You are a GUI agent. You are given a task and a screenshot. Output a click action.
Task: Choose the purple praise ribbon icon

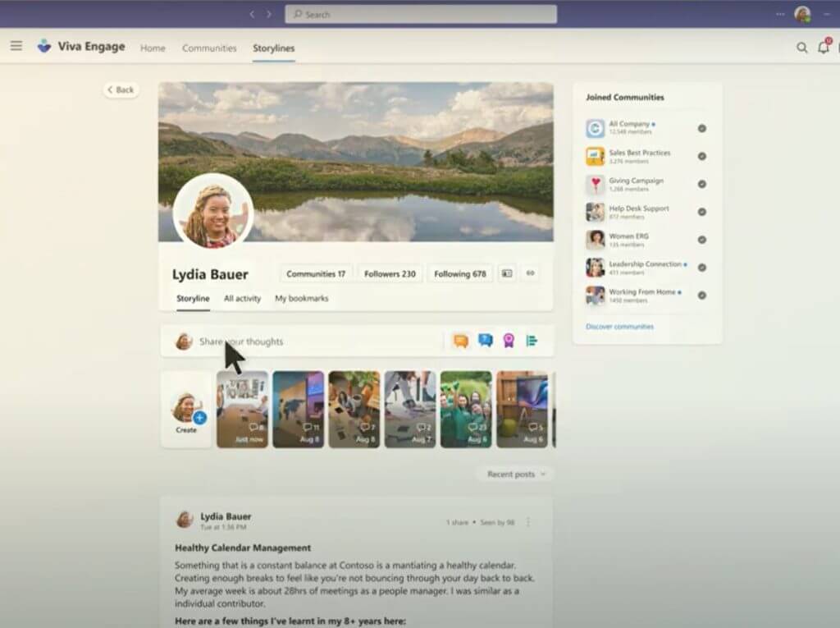(x=509, y=341)
